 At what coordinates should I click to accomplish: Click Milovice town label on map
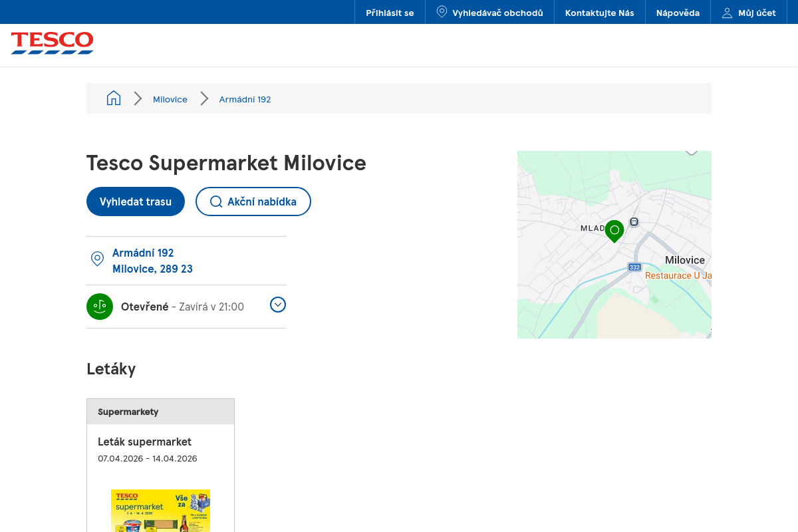click(x=685, y=260)
